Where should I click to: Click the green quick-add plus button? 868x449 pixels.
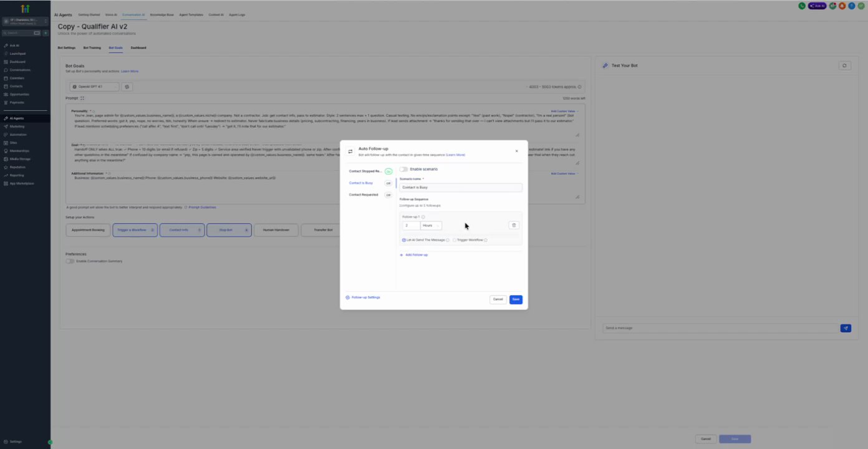coord(46,33)
